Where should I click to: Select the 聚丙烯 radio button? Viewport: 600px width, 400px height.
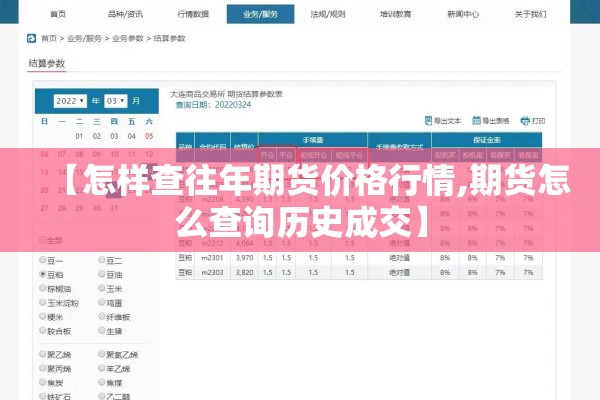43,368
